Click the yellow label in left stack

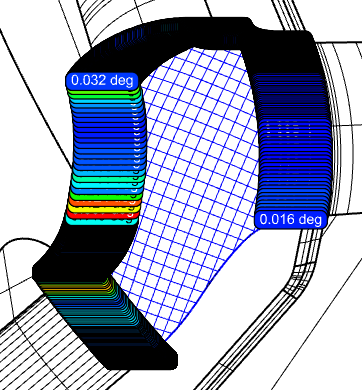[x=103, y=209]
